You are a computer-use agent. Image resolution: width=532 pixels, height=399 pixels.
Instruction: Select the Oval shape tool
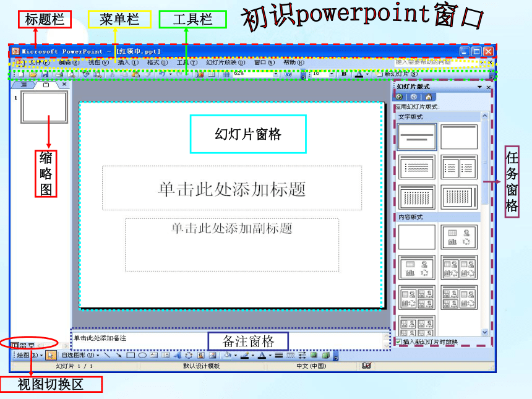(x=142, y=355)
